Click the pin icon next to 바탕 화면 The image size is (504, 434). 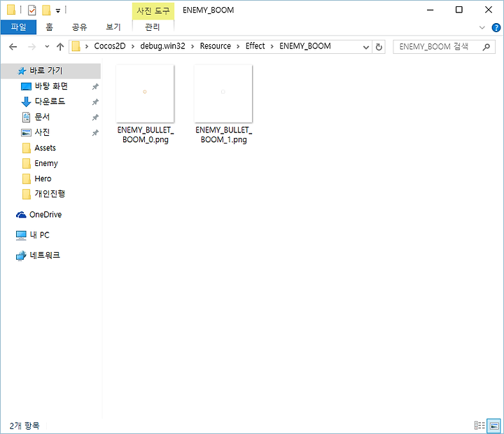[x=95, y=87]
